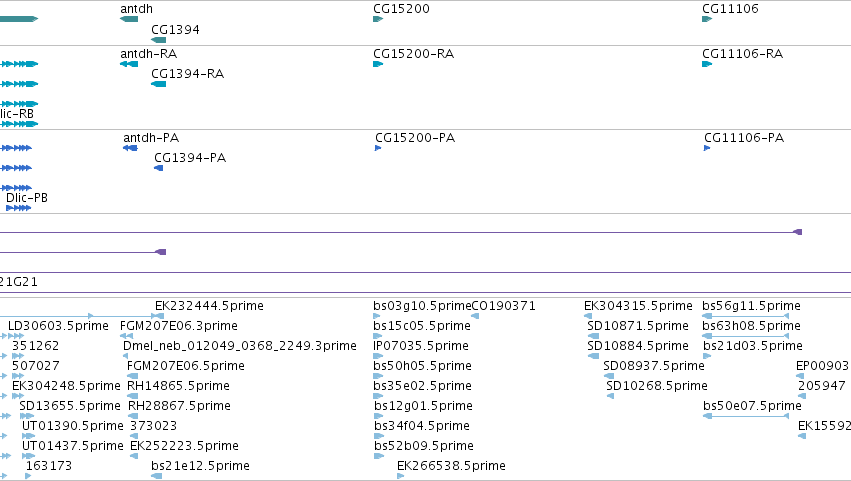Click the bs03g10.5prime EST label

pos(422,306)
